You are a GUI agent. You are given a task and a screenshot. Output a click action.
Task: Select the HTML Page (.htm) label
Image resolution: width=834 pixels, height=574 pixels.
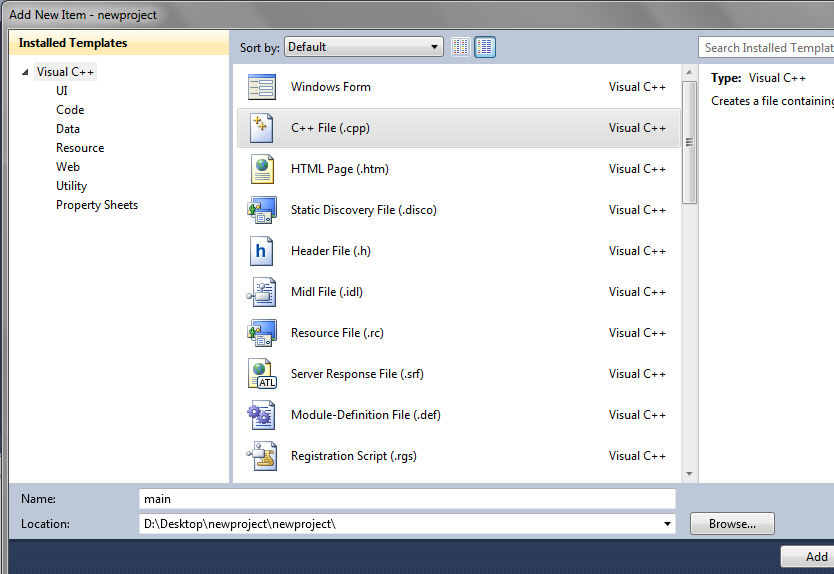[339, 169]
